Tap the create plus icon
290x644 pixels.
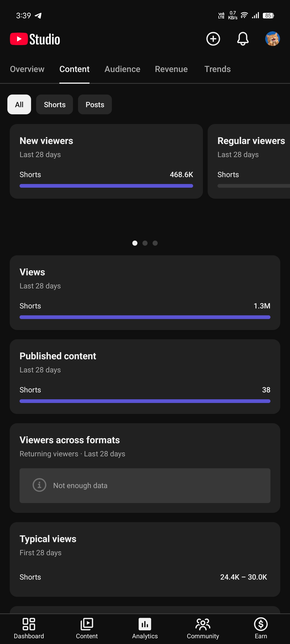coord(213,39)
